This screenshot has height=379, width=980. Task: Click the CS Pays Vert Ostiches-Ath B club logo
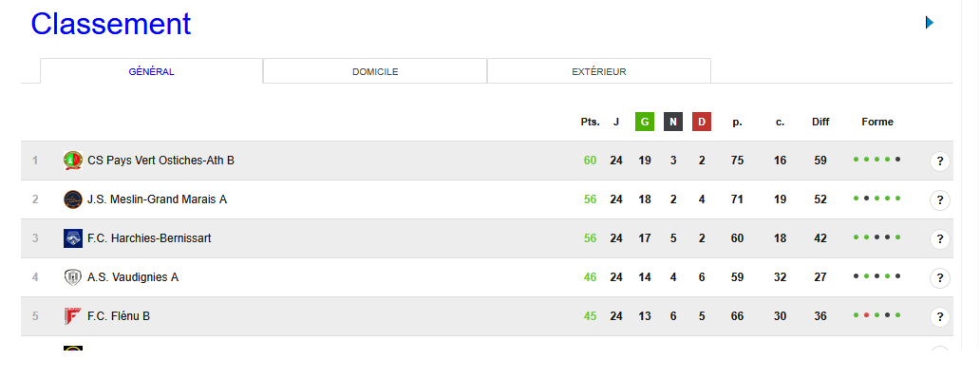click(x=73, y=161)
